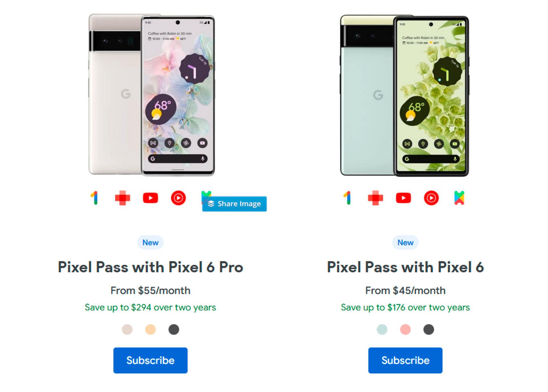Click the red cross Preferred Care icon under Pixel 6

click(x=376, y=198)
